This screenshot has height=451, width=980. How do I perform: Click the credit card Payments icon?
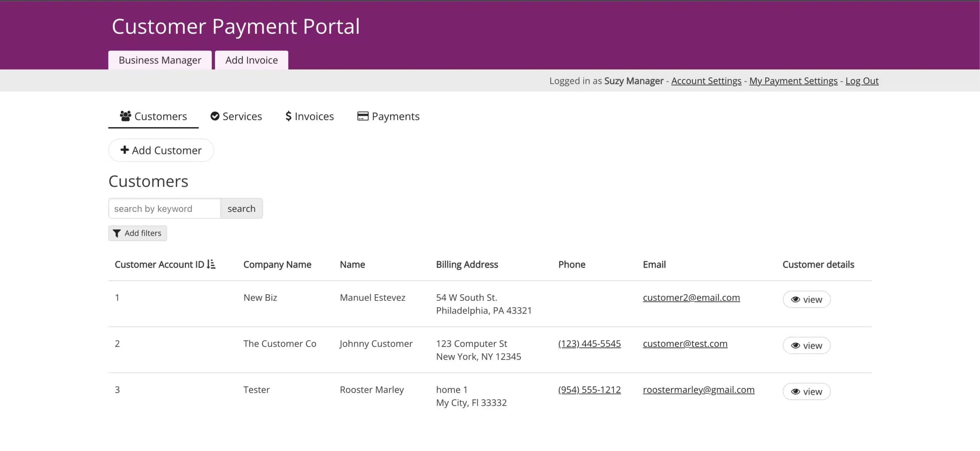[363, 116]
